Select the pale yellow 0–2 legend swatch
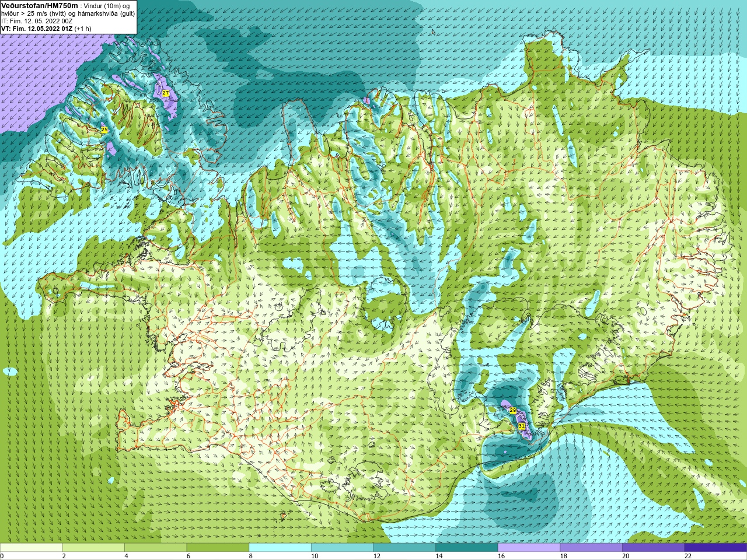This screenshot has width=747, height=560. pyautogui.click(x=31, y=548)
